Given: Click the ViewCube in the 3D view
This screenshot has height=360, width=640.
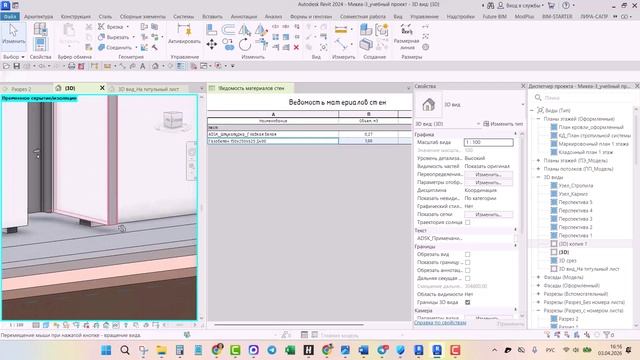Looking at the screenshot, I should 172,120.
